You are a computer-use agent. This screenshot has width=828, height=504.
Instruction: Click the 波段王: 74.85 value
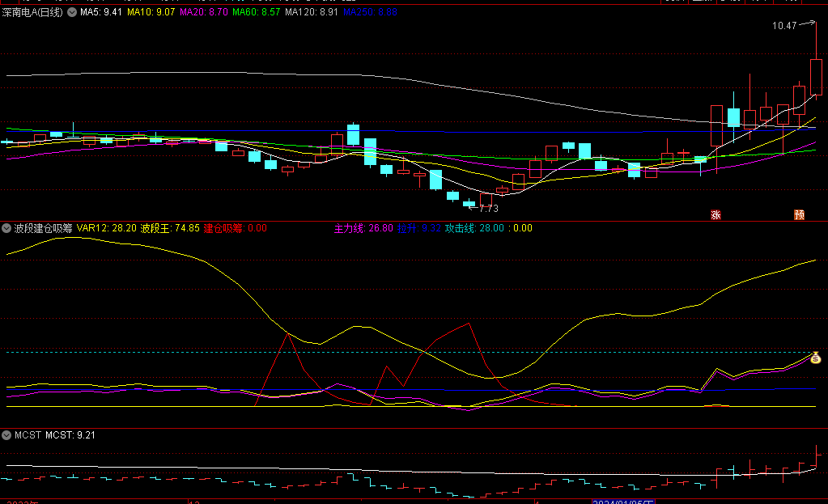(x=170, y=228)
